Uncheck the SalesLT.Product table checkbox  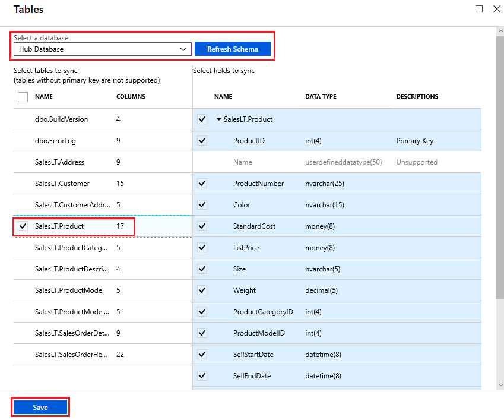[x=22, y=226]
